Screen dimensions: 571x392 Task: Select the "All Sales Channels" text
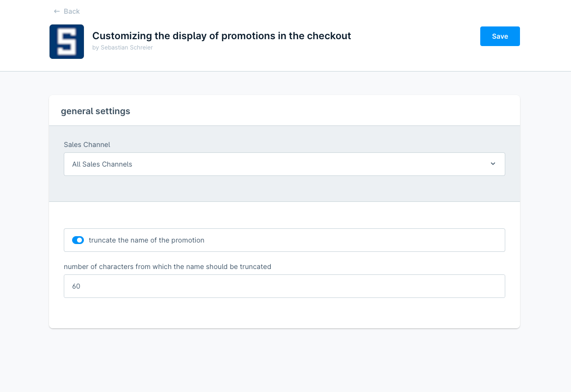pyautogui.click(x=102, y=164)
